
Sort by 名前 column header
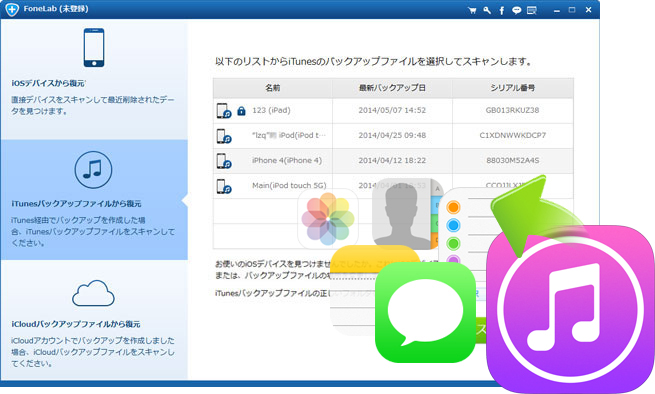[x=273, y=88]
